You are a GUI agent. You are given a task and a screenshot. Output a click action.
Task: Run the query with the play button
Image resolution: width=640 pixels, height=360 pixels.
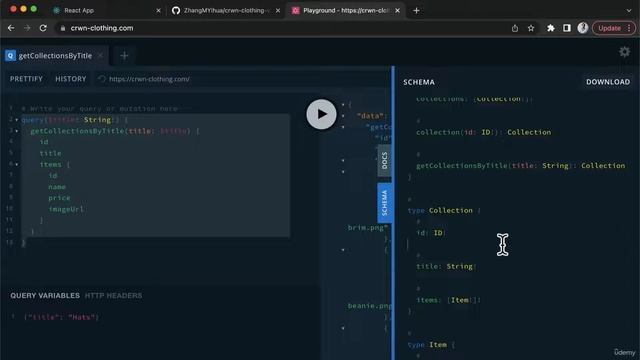(321, 114)
